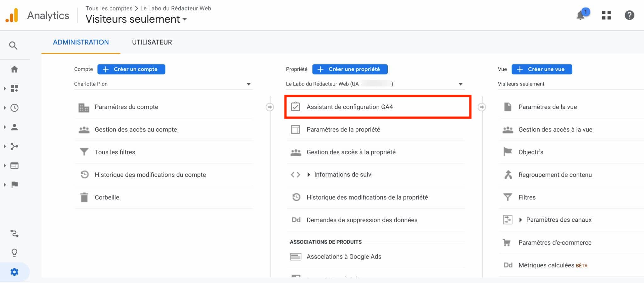Viewport: 644px width, 283px height.
Task: Open Attribution path icon in sidebar
Action: pos(14,233)
